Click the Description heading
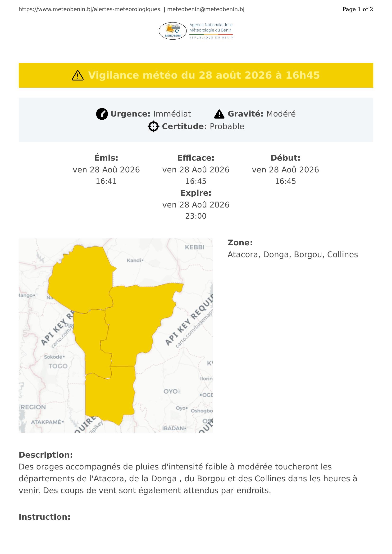The height and width of the screenshot is (554, 392). click(x=46, y=455)
